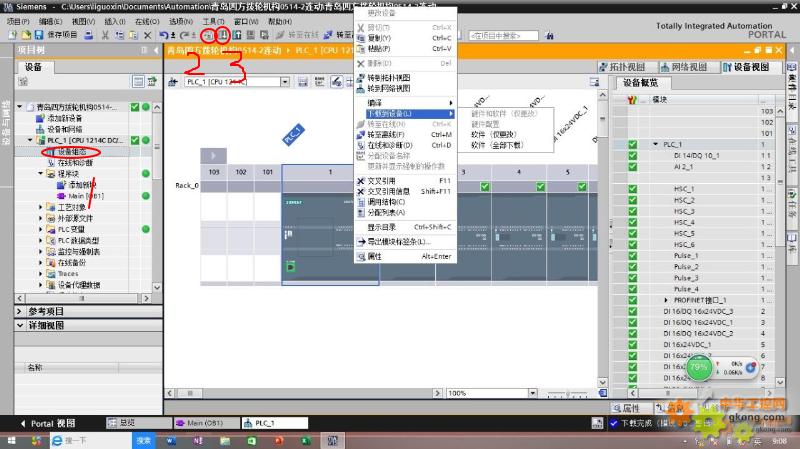This screenshot has height=449, width=800.
Task: Expand PROFINET接口_1 in the device overview
Action: pos(666,300)
